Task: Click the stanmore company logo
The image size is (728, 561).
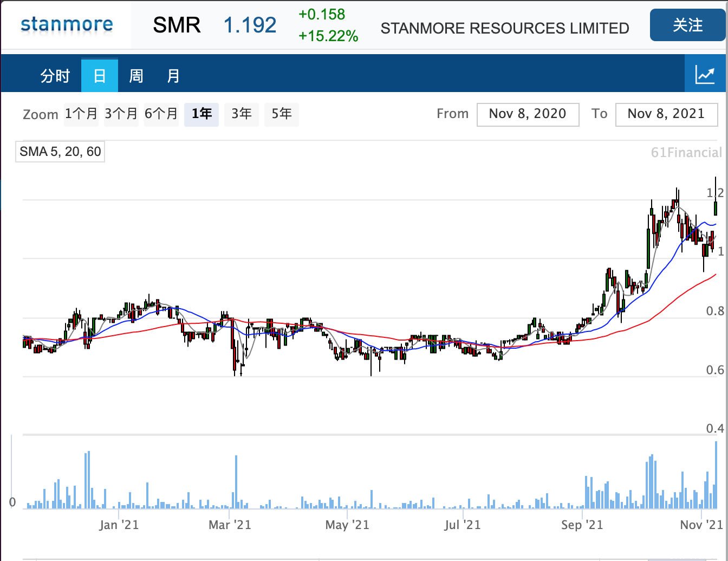Action: (67, 25)
